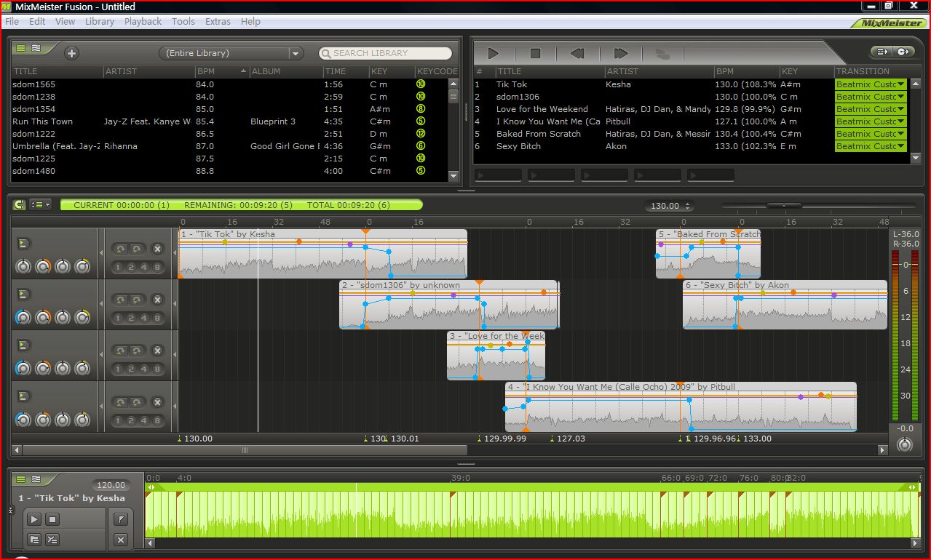The width and height of the screenshot is (931, 560).
Task: Toggle the 4-beat loop button on first track
Action: (146, 267)
